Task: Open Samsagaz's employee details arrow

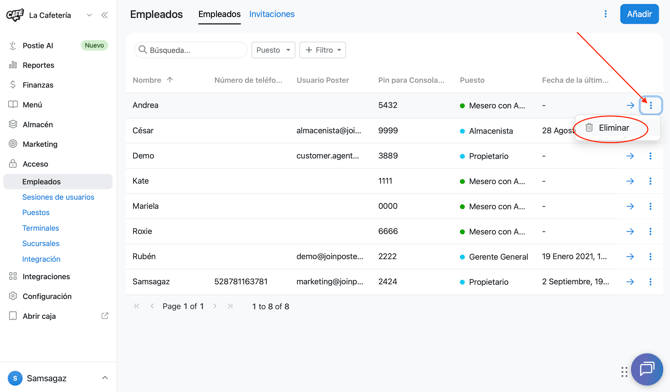Action: tap(630, 282)
